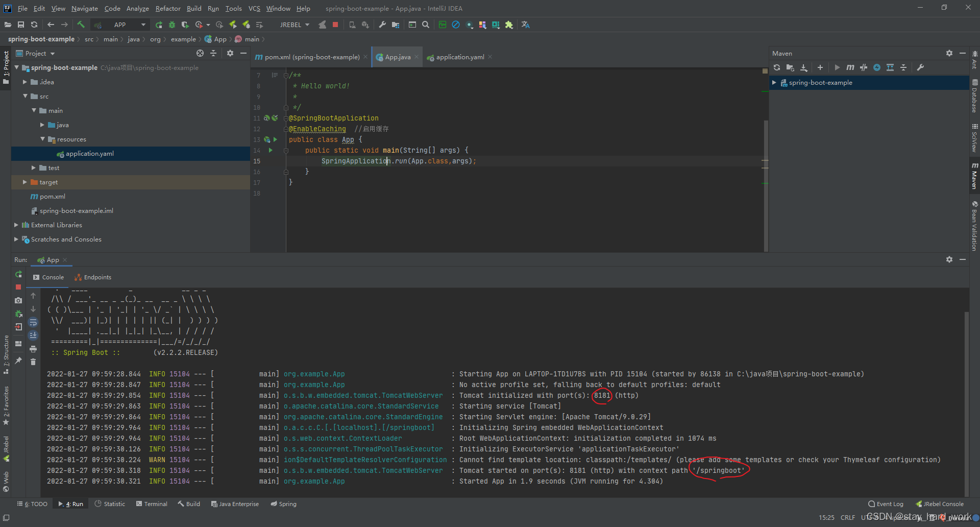980x527 pixels.
Task: Run APP with the green Run icon
Action: pos(159,25)
